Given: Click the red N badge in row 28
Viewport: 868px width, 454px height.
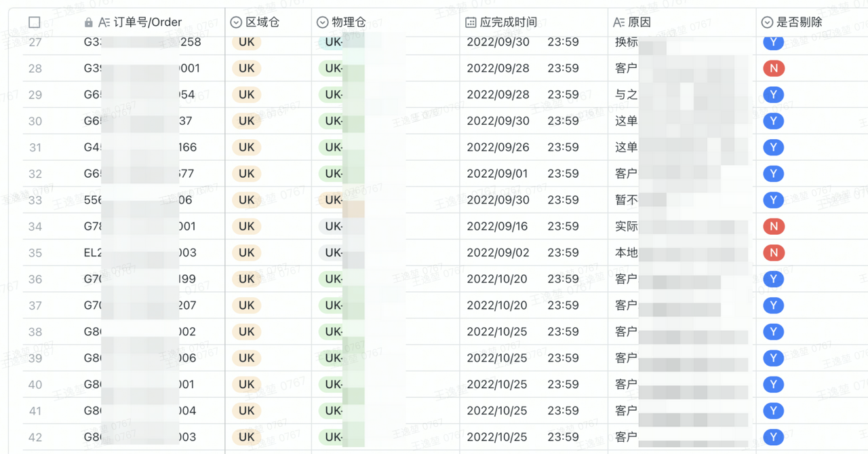Looking at the screenshot, I should (x=773, y=69).
